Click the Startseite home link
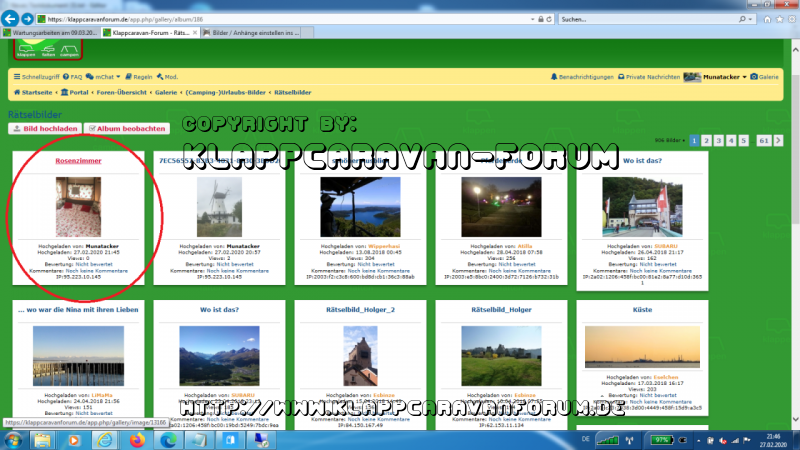Image resolution: width=800 pixels, height=450 pixels. [x=30, y=94]
